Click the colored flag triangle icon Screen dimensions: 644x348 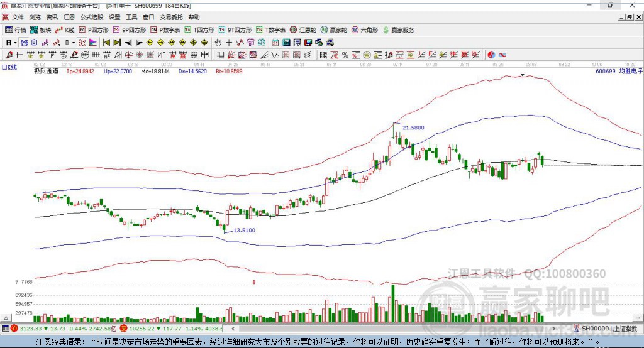[x=93, y=43]
